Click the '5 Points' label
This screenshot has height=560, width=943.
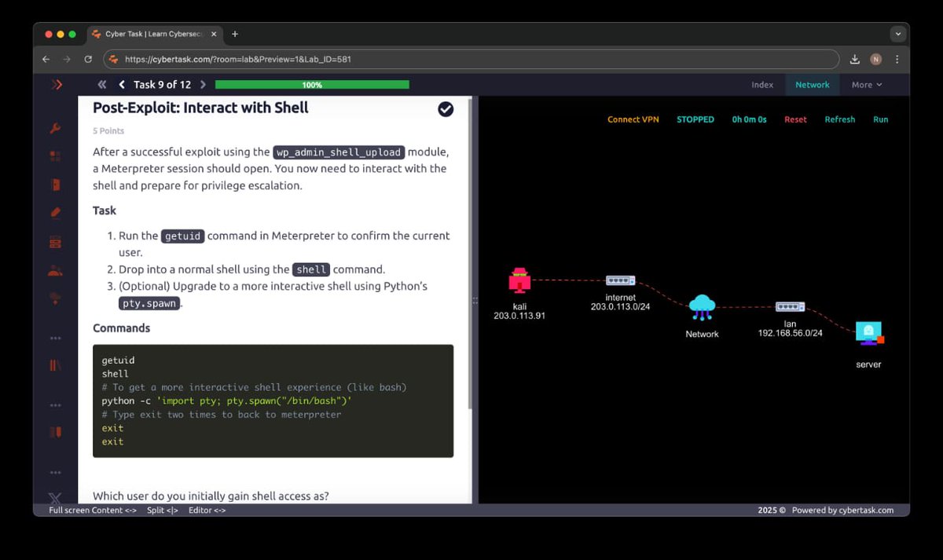point(108,131)
